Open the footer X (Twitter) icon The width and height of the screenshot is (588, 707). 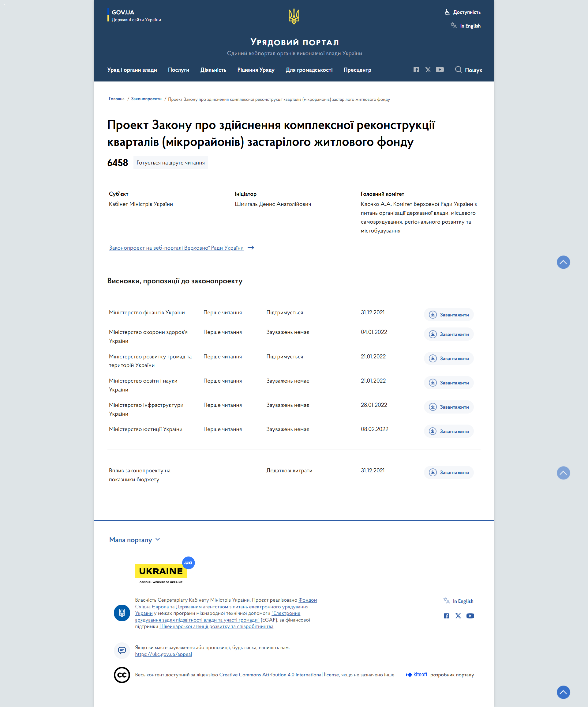click(458, 616)
